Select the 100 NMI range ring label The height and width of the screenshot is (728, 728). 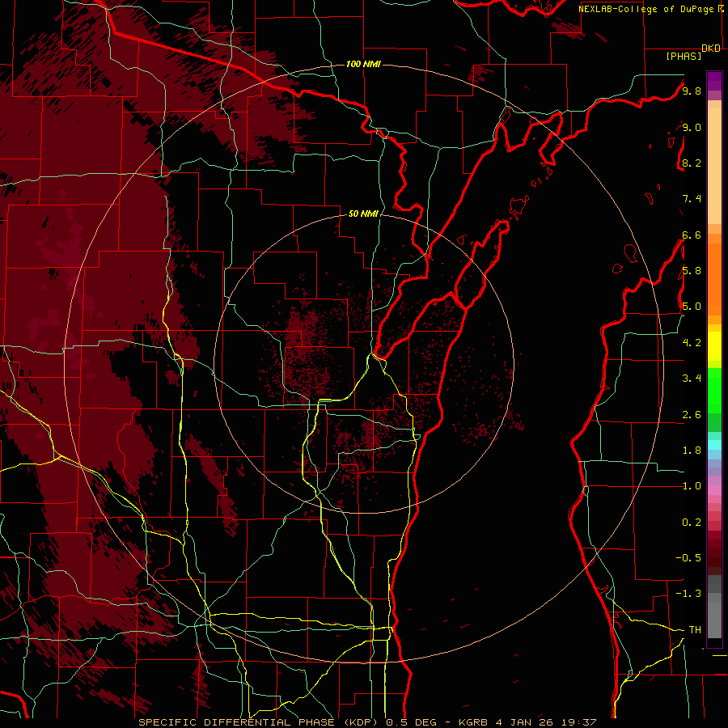[x=363, y=64]
